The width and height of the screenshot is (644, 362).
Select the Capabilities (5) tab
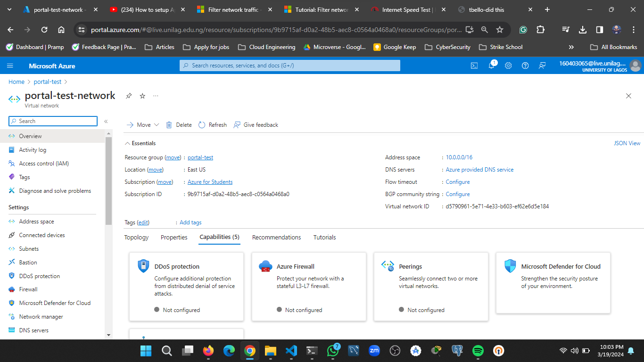(x=219, y=237)
